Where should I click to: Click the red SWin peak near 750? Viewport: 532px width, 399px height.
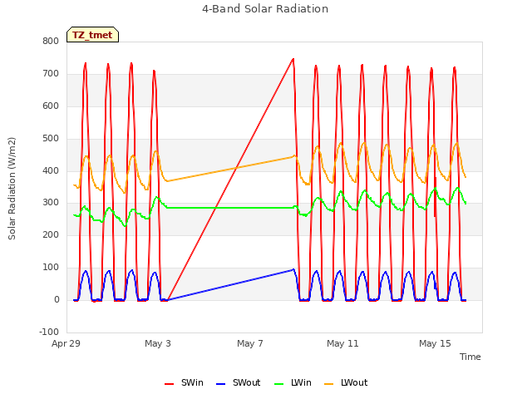click(x=293, y=59)
